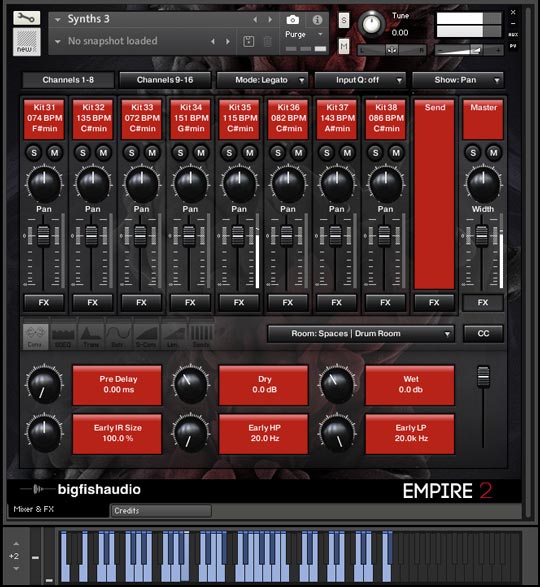
Task: Open the wrench edit-mode icon
Action: coord(26,18)
